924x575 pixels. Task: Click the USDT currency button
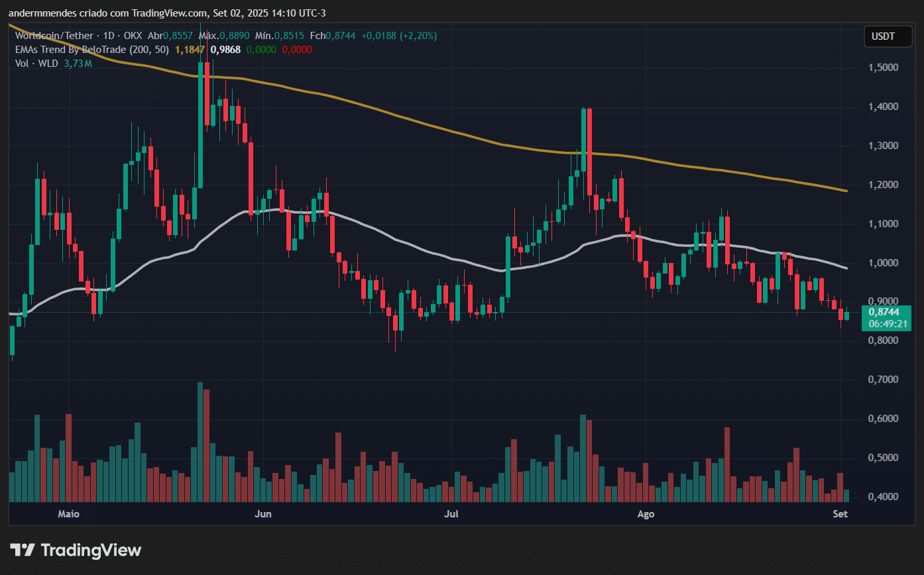[888, 36]
